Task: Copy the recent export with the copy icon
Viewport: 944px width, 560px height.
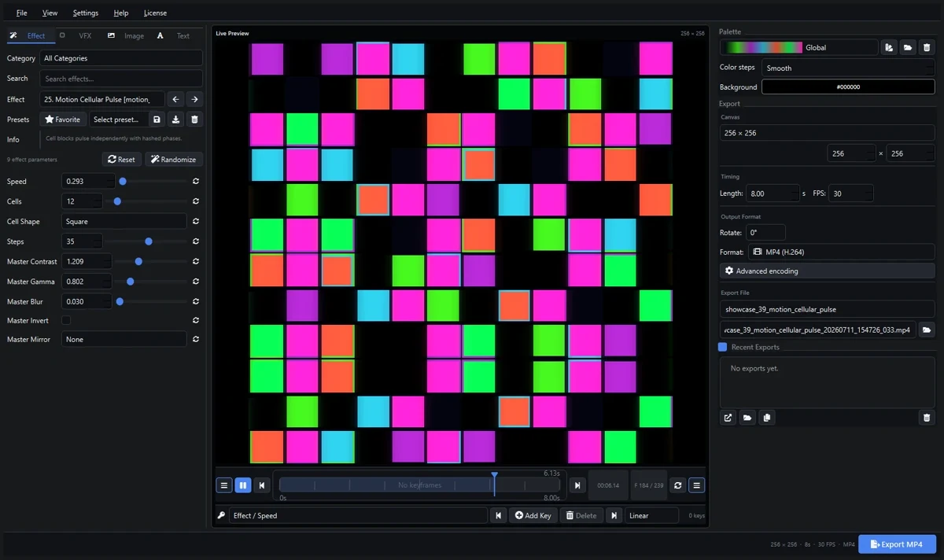Action: (x=766, y=418)
